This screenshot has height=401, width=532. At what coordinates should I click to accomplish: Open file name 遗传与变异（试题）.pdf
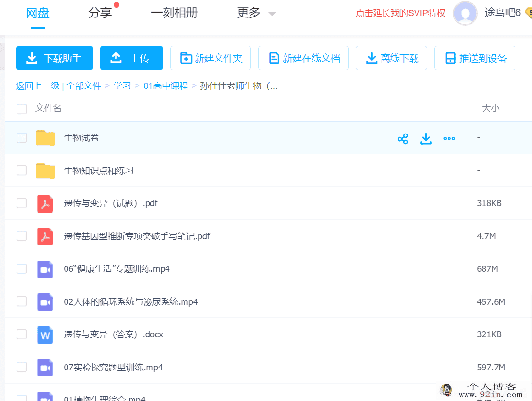(x=111, y=203)
